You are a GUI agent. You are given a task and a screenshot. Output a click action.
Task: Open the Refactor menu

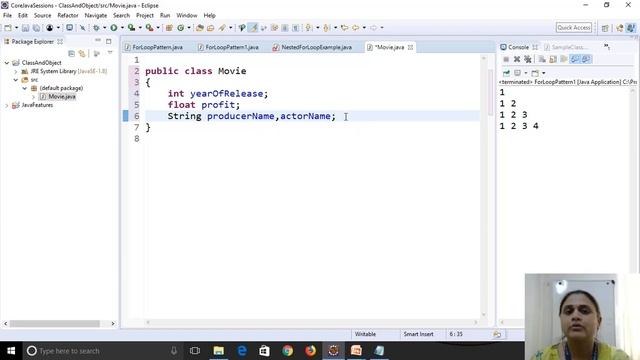(x=68, y=15)
